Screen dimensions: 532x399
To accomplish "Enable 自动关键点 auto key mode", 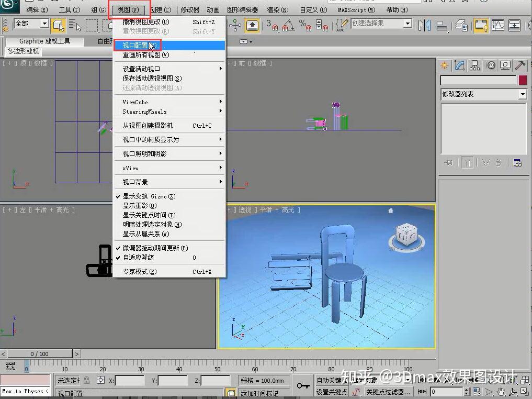I will [x=332, y=380].
